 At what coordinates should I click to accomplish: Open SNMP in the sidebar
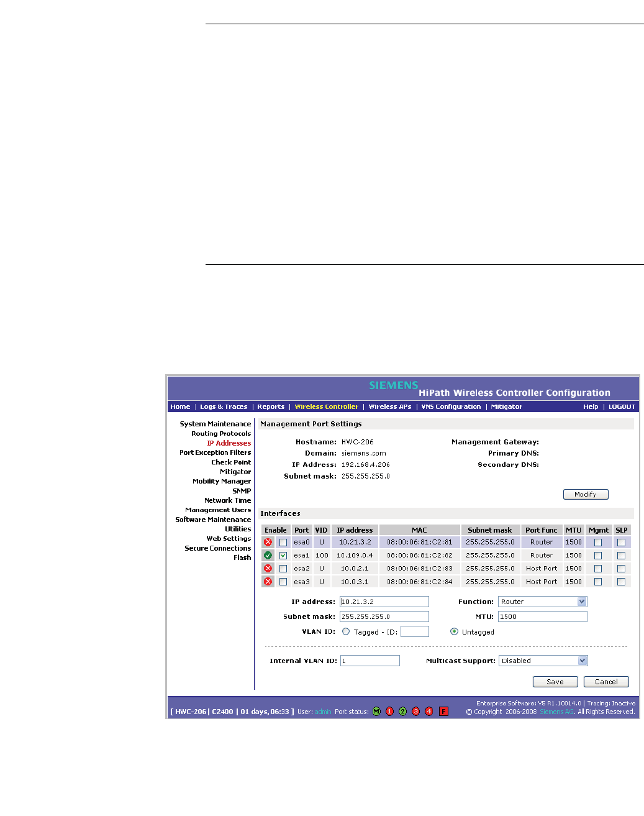[x=242, y=490]
